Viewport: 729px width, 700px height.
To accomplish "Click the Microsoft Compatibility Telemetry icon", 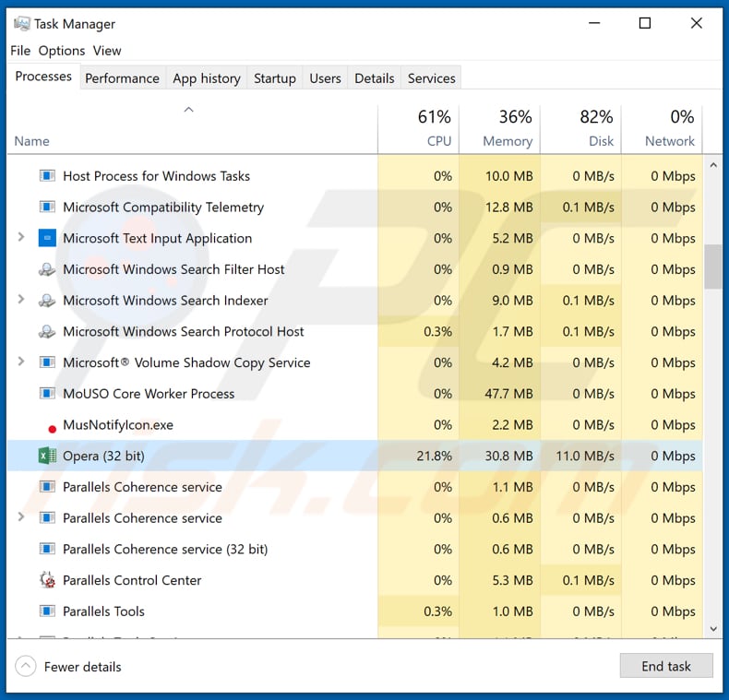I will 47,207.
